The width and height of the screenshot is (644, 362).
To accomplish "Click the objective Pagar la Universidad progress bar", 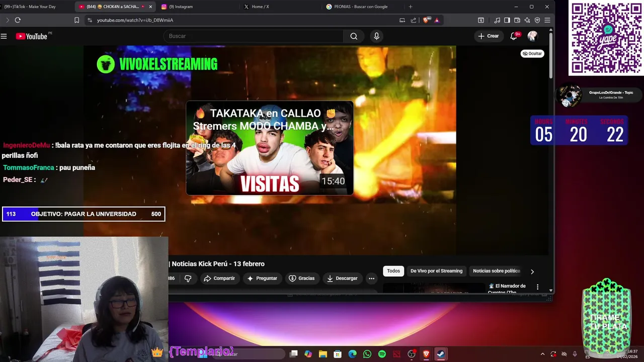I will (x=84, y=214).
